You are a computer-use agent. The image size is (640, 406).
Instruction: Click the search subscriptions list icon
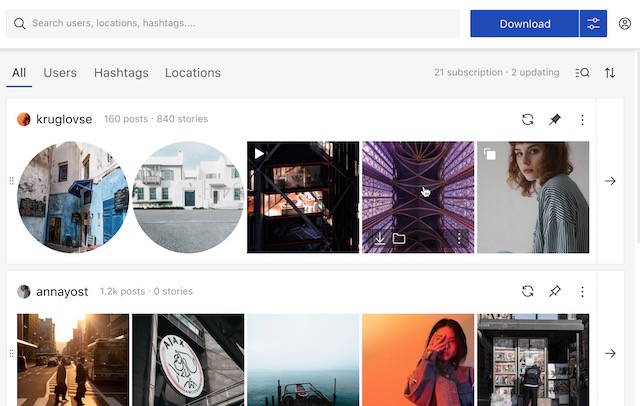coord(582,73)
